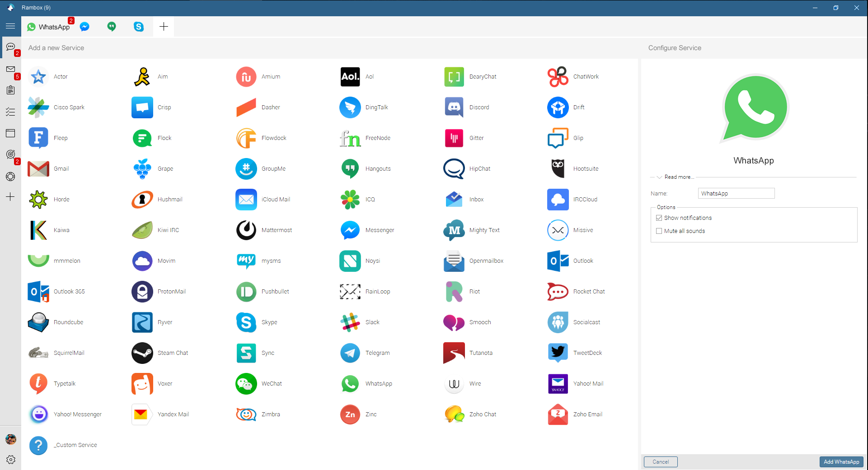Choose the HipChat service entry

(467, 169)
